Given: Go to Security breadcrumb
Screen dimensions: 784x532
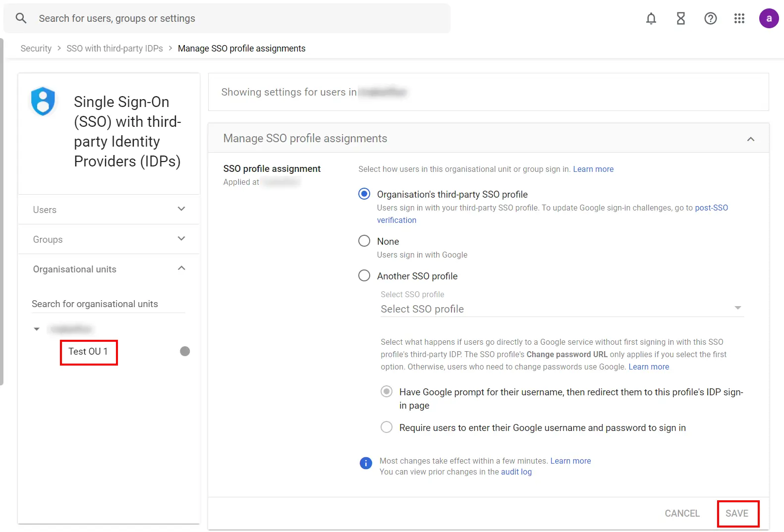Looking at the screenshot, I should (x=36, y=49).
